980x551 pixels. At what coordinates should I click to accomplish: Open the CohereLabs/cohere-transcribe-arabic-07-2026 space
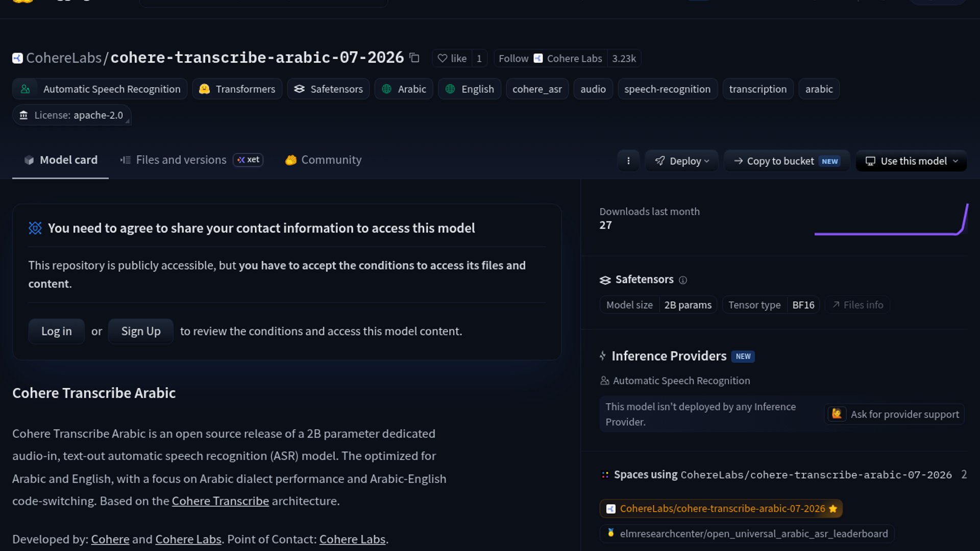(x=721, y=509)
